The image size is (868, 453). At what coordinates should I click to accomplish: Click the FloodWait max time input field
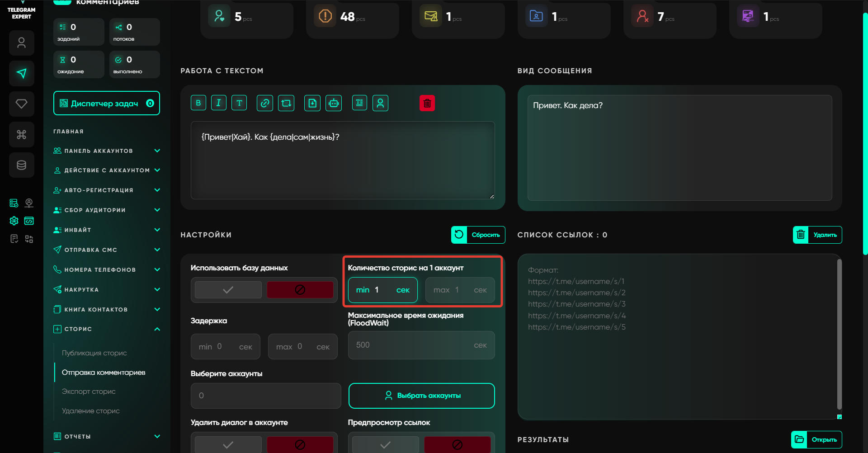(x=411, y=345)
